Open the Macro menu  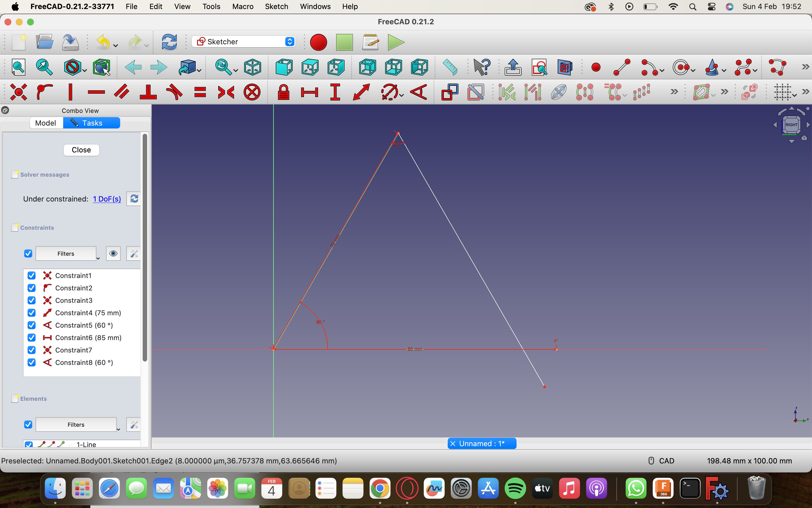(242, 6)
